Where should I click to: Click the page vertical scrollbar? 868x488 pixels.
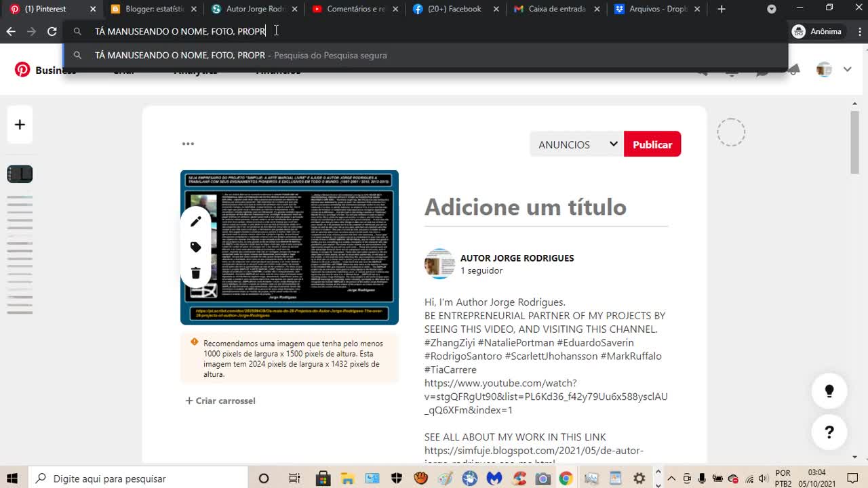[x=855, y=142]
